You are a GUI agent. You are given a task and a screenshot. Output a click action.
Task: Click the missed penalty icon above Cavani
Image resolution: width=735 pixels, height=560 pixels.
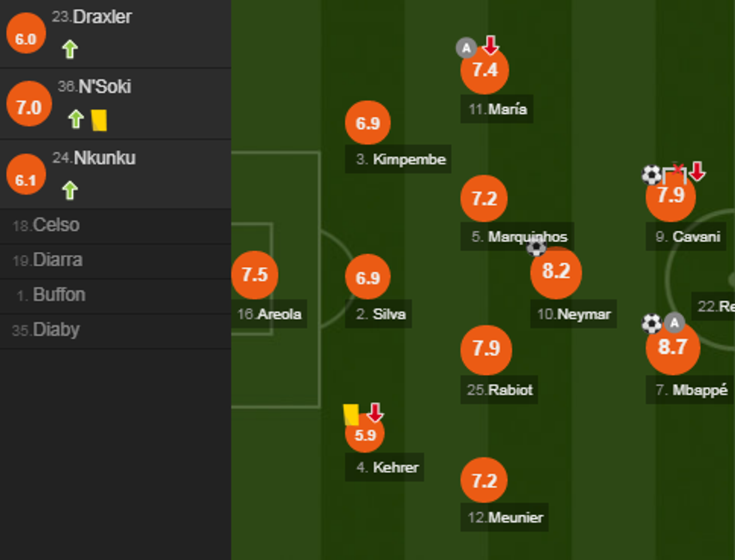pyautogui.click(x=675, y=172)
